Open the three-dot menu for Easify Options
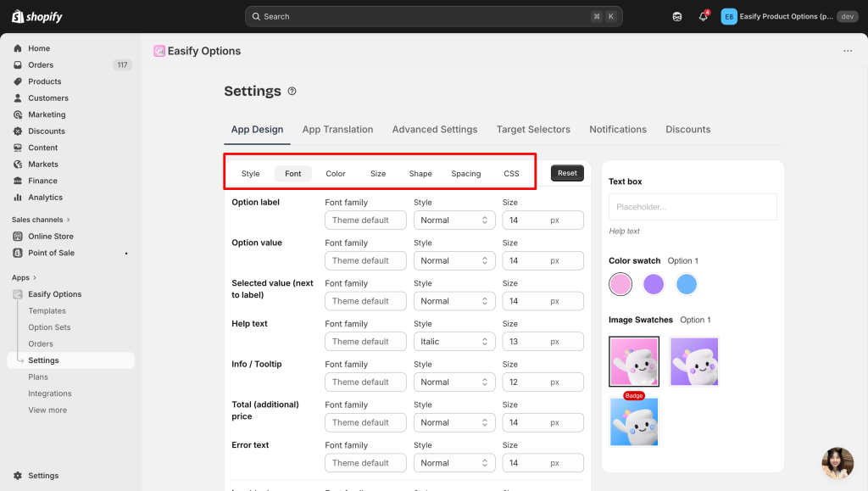Screen dimensions: 868x491 click(848, 51)
